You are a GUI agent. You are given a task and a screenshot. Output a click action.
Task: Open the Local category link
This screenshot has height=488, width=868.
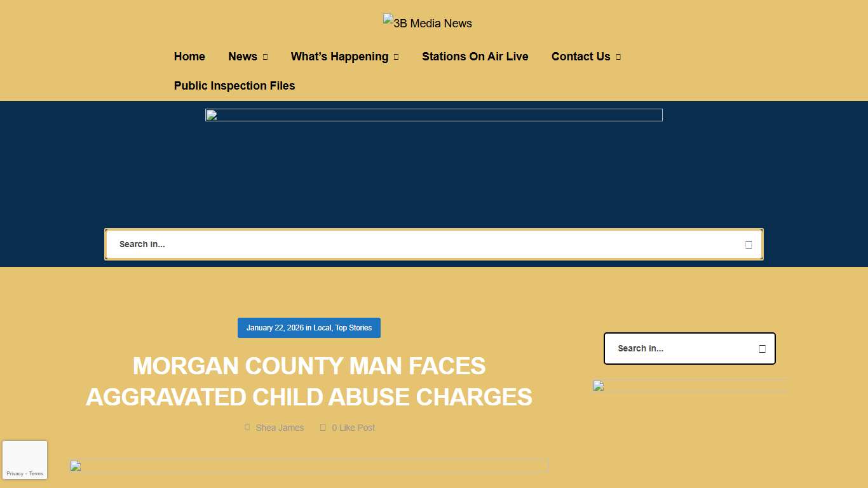point(322,328)
